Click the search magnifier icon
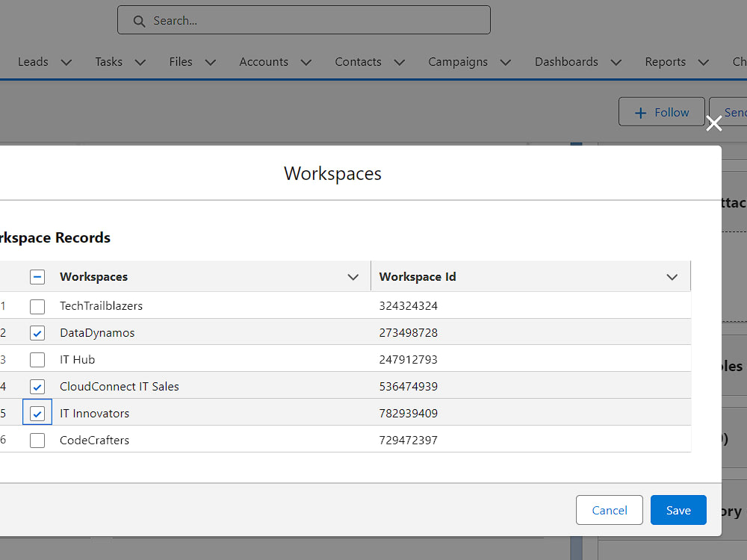 coord(139,20)
